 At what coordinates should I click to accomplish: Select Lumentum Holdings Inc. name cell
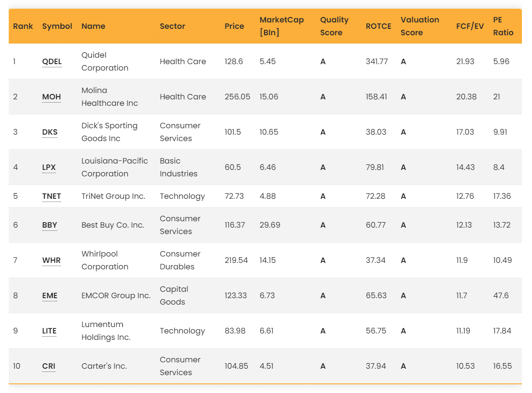pyautogui.click(x=106, y=331)
